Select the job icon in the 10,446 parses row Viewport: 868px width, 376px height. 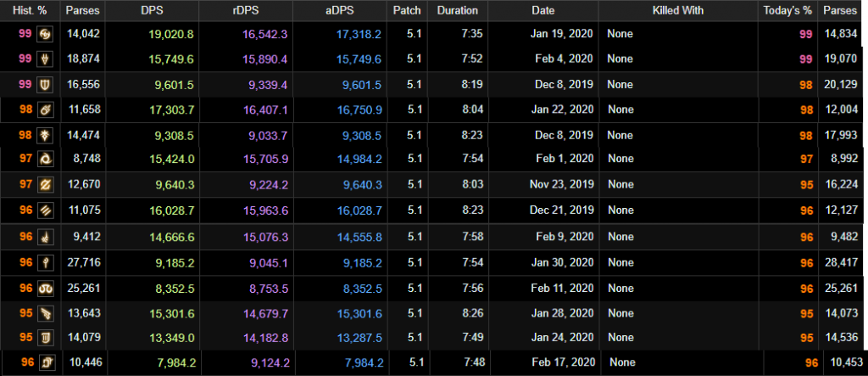click(x=47, y=362)
